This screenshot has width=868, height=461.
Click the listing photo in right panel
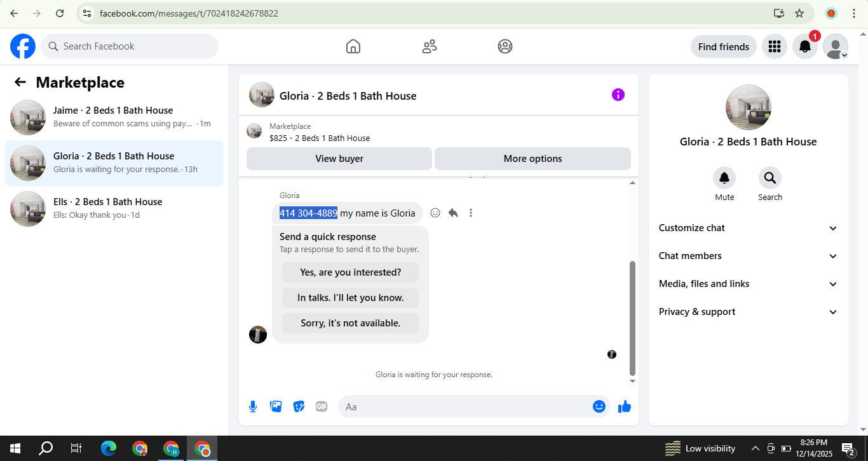coord(749,107)
